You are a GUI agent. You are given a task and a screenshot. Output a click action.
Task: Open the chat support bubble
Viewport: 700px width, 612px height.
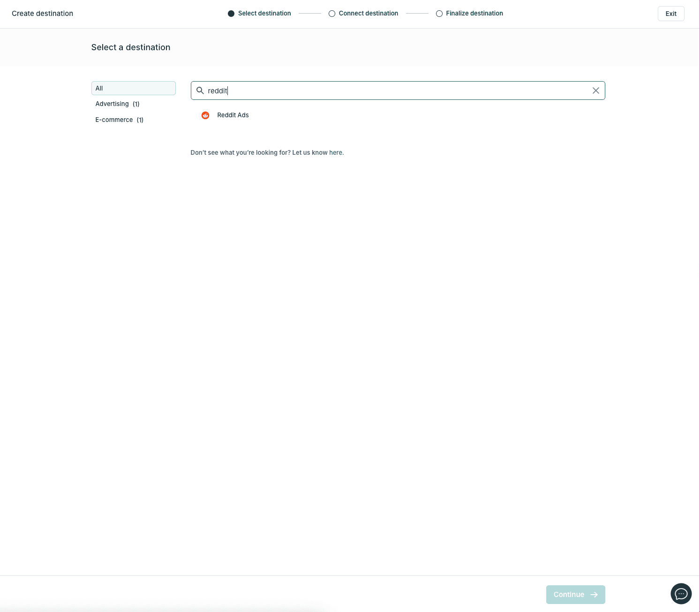click(x=681, y=594)
